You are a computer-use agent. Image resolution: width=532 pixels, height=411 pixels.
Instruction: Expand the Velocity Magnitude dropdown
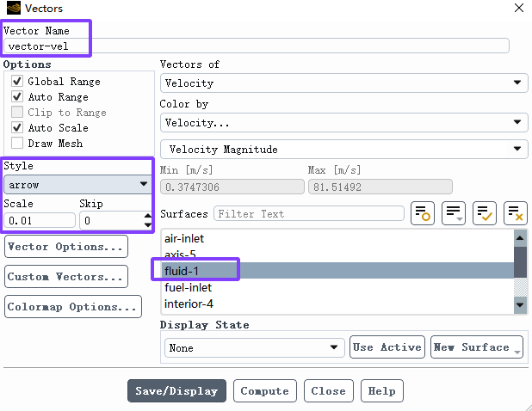coord(344,149)
